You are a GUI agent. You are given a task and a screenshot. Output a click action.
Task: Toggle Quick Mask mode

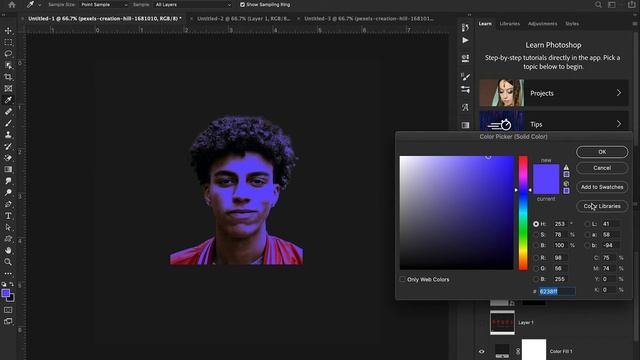pyautogui.click(x=8, y=310)
